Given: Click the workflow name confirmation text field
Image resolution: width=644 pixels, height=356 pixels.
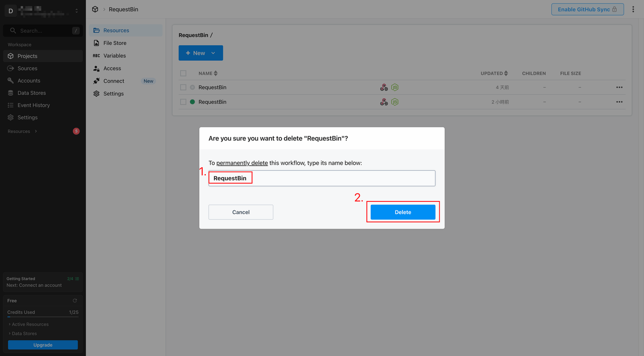Looking at the screenshot, I should click(x=322, y=178).
